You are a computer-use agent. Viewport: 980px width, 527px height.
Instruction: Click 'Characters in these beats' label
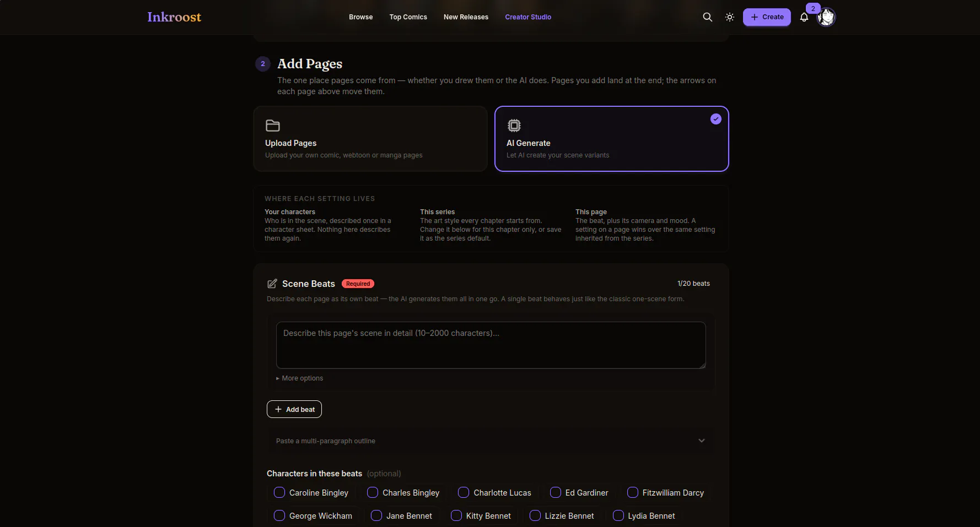(315, 474)
